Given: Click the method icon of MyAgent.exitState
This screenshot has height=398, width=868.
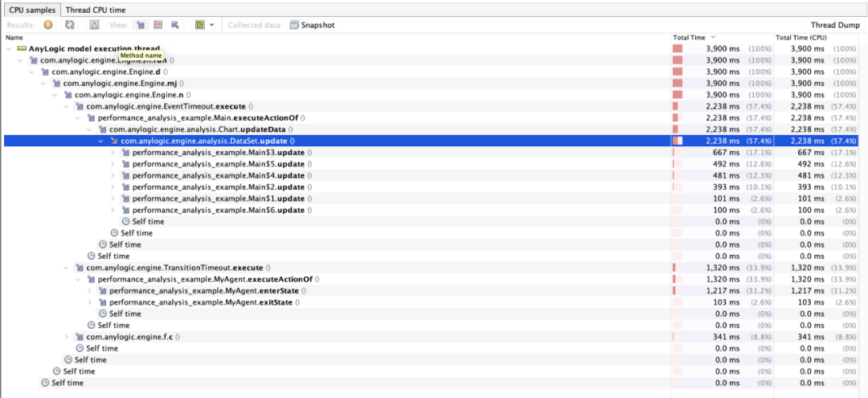Looking at the screenshot, I should pyautogui.click(x=102, y=302).
